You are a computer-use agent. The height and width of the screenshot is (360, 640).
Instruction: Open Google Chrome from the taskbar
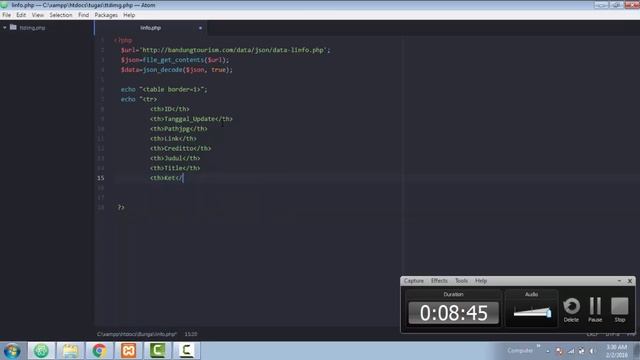tap(99, 351)
